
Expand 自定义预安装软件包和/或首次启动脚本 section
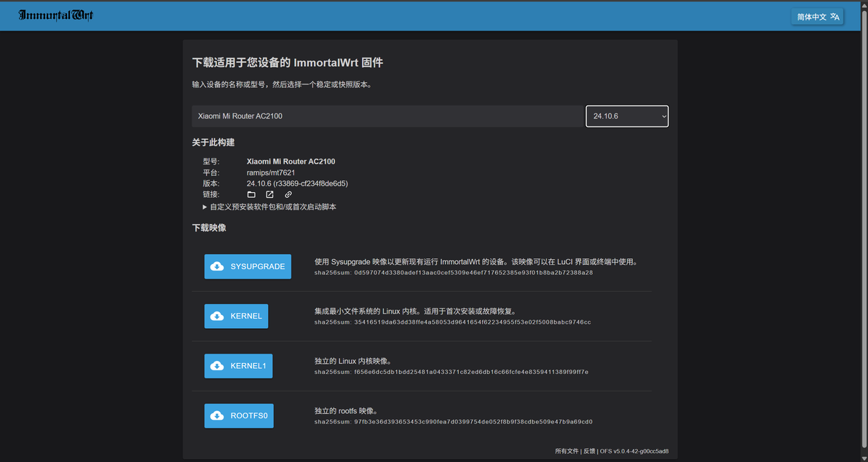[x=269, y=207]
